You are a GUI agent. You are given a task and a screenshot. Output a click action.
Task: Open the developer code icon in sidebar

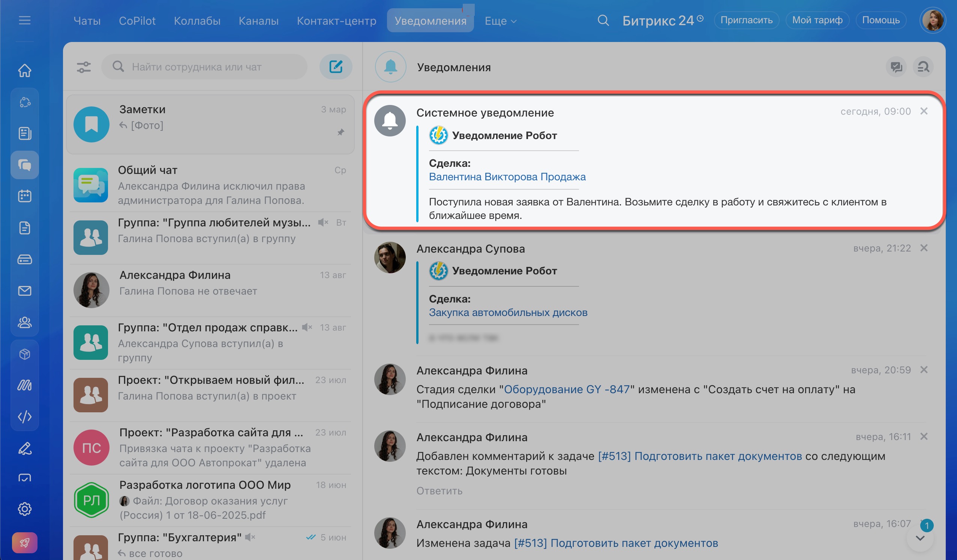[x=25, y=417]
